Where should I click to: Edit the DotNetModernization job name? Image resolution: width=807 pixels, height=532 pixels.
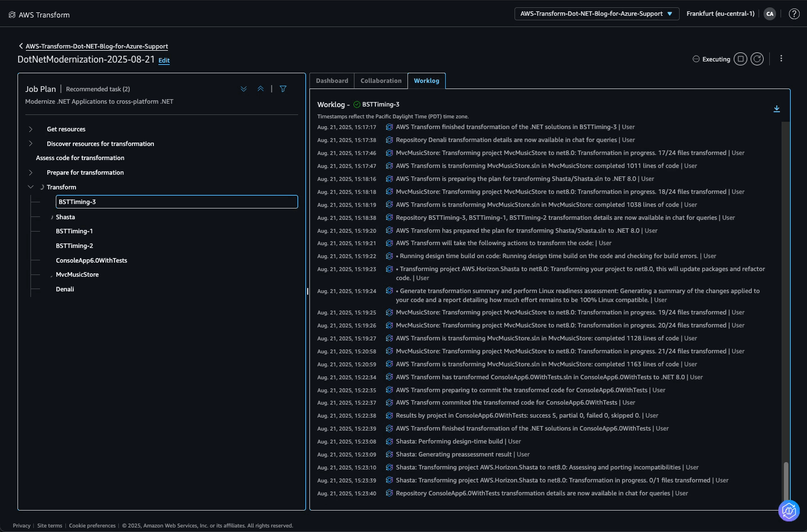click(163, 60)
